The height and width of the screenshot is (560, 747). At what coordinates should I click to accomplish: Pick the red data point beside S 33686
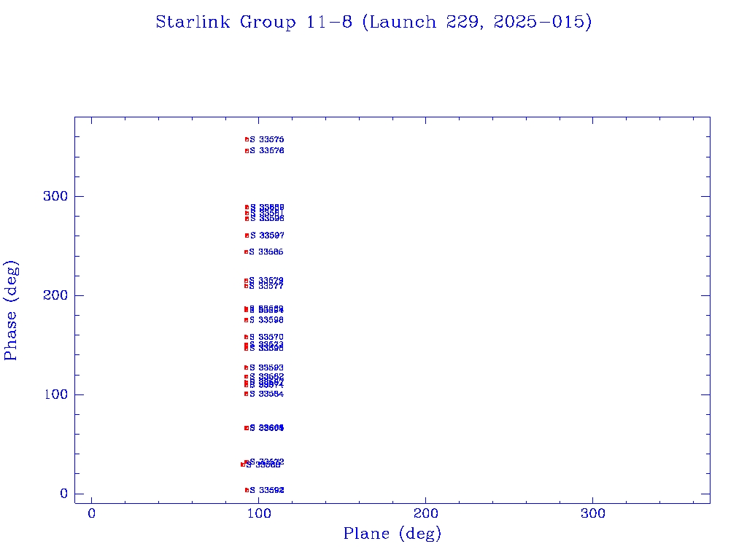pos(247,252)
